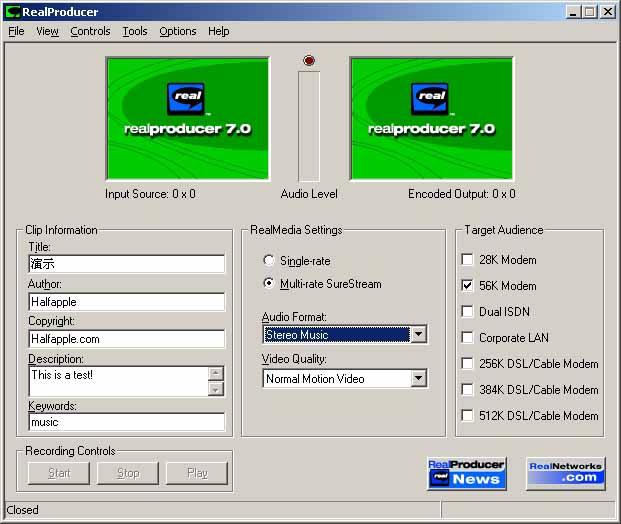Uncheck the 56K Modem target audience

[x=468, y=286]
